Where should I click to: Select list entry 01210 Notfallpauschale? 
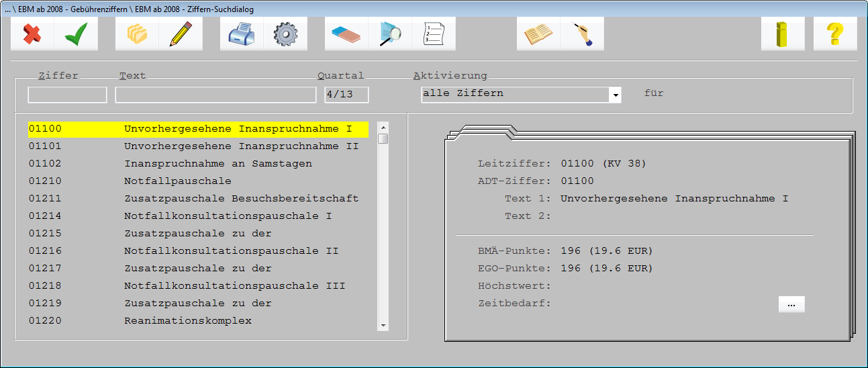pos(198,181)
